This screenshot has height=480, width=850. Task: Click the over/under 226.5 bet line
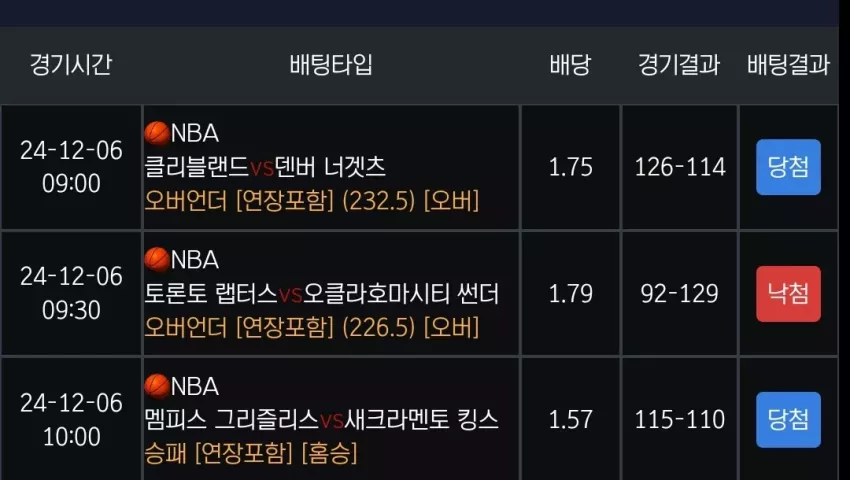tap(312, 327)
